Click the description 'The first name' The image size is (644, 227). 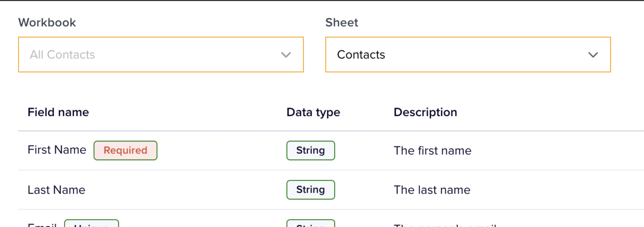[433, 151]
